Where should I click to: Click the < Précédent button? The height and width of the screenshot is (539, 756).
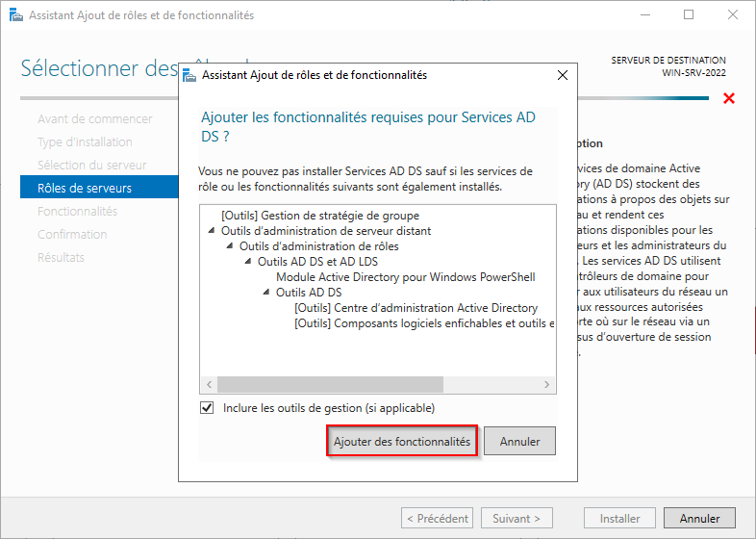click(x=437, y=518)
